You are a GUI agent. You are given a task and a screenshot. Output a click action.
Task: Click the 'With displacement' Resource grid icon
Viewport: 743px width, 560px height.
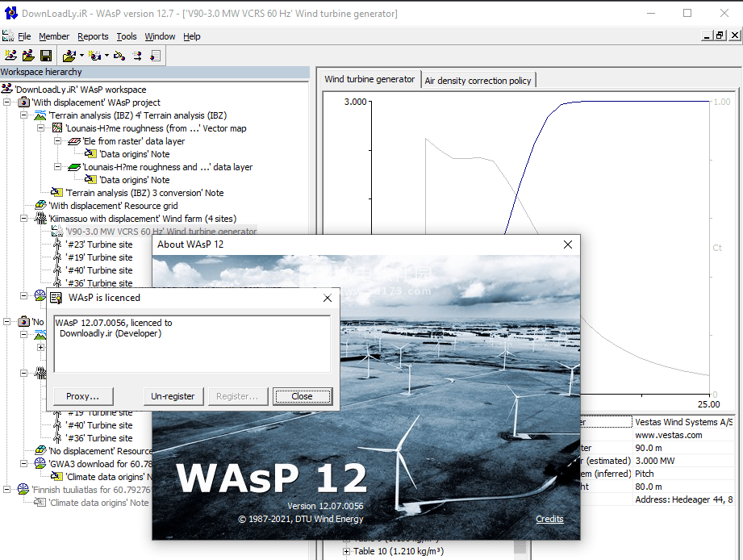(40, 206)
